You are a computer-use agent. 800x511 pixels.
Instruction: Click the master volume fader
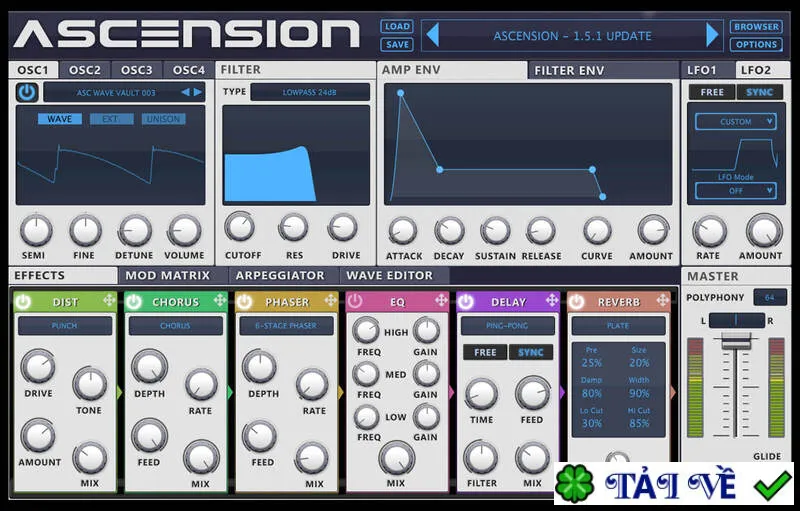[x=736, y=341]
